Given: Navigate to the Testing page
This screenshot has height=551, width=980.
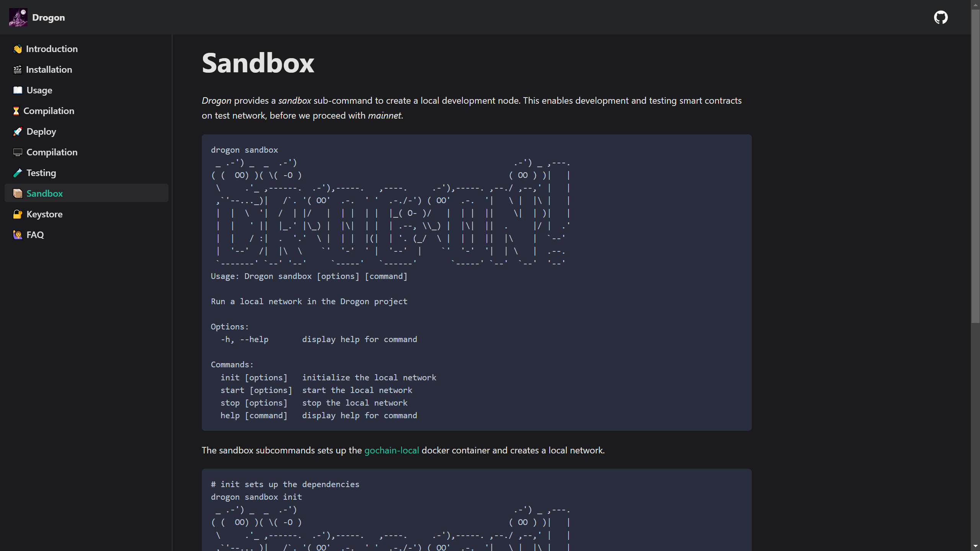Looking at the screenshot, I should click(41, 173).
